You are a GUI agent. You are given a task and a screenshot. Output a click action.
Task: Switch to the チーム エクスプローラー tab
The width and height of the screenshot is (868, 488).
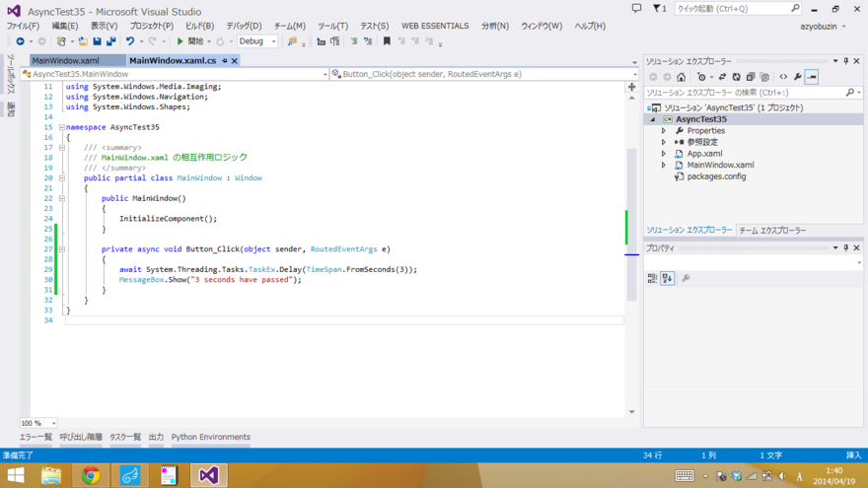pyautogui.click(x=772, y=230)
